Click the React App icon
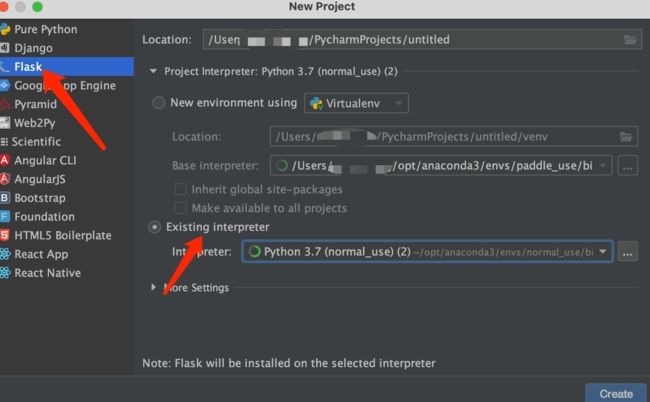The height and width of the screenshot is (402, 650). [5, 254]
